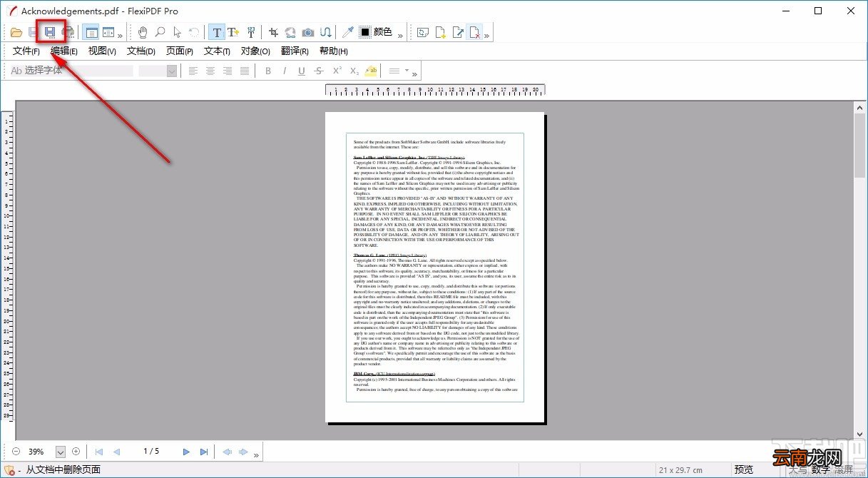This screenshot has height=478, width=868.
Task: Choose the add-text tool (T with plus)
Action: click(x=233, y=32)
